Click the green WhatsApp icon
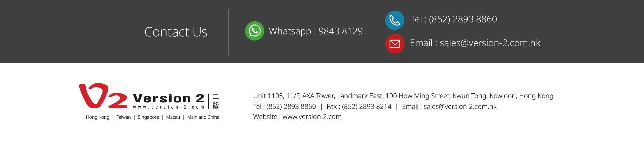This screenshot has width=644, height=151. pos(254,31)
